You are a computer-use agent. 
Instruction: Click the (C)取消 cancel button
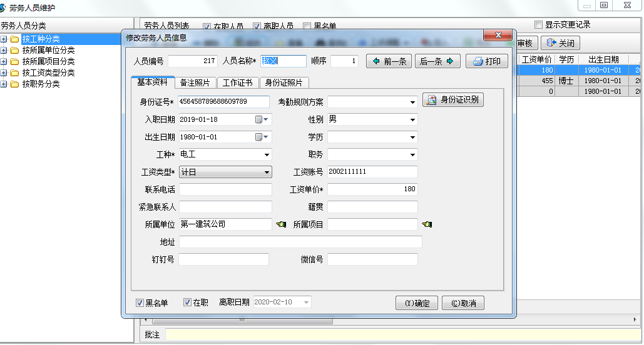(463, 303)
